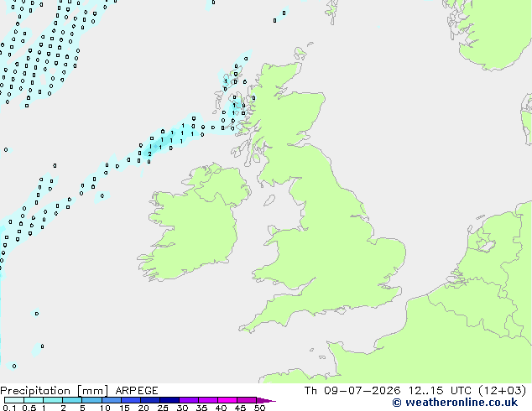The width and height of the screenshot is (532, 411).
Task: Click the 20–25 mm legend color swatch
Action: pyautogui.click(x=149, y=400)
